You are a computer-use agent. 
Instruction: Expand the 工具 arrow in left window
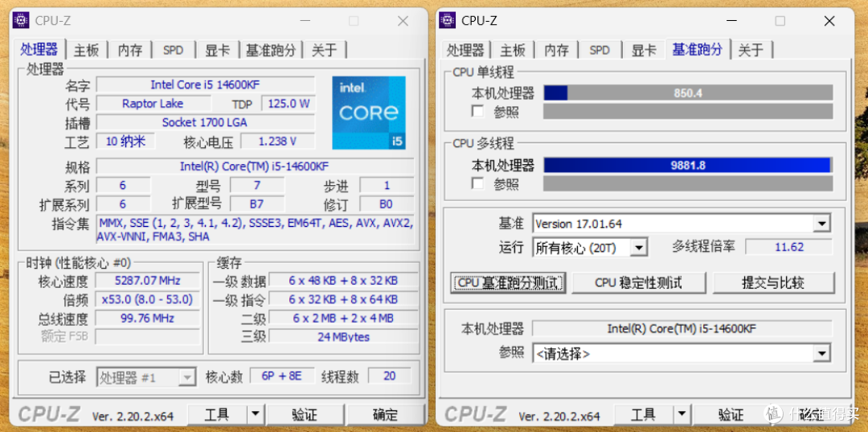pos(256,413)
